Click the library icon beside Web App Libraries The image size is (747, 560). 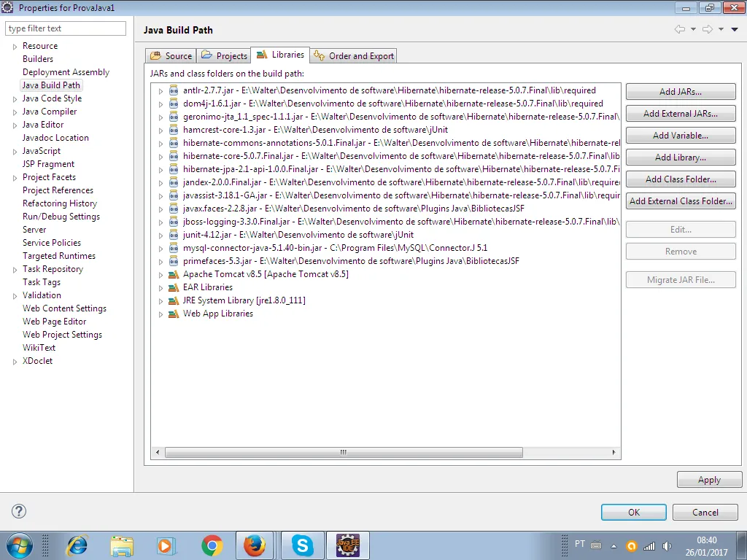(x=174, y=314)
